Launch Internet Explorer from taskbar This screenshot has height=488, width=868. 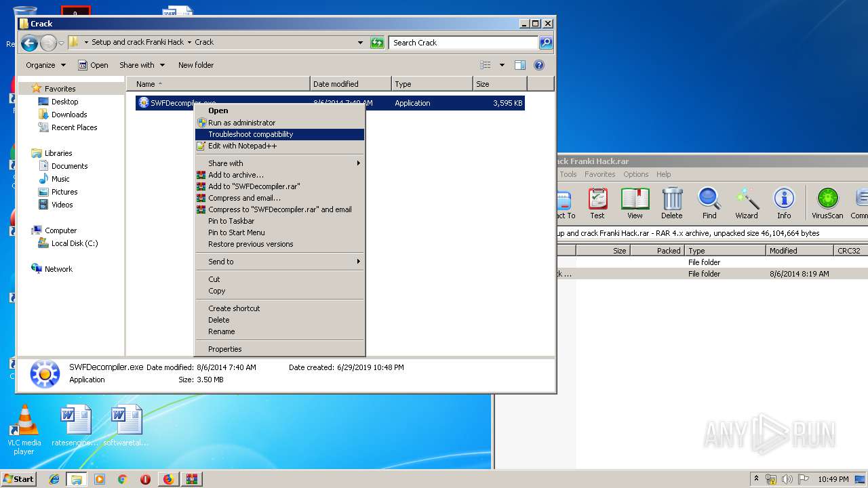click(54, 479)
